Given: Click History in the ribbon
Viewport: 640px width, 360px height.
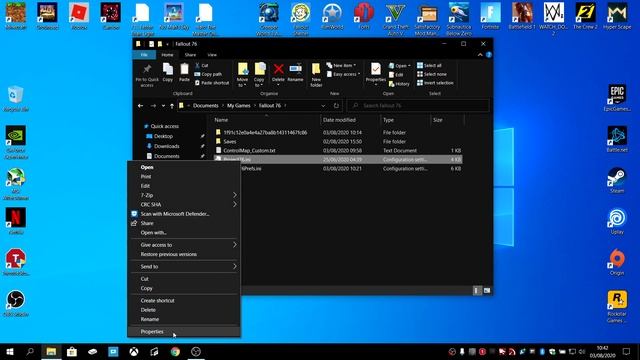Looking at the screenshot, I should coord(399,84).
